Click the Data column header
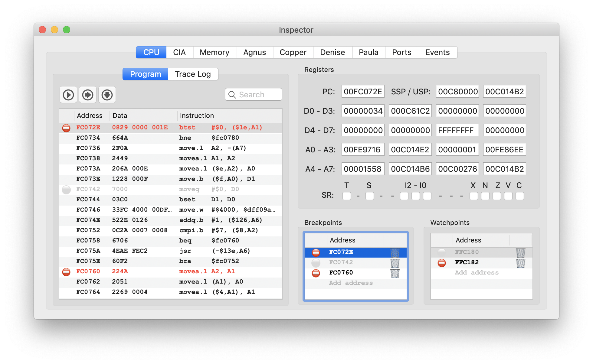This screenshot has height=364, width=593. (143, 116)
